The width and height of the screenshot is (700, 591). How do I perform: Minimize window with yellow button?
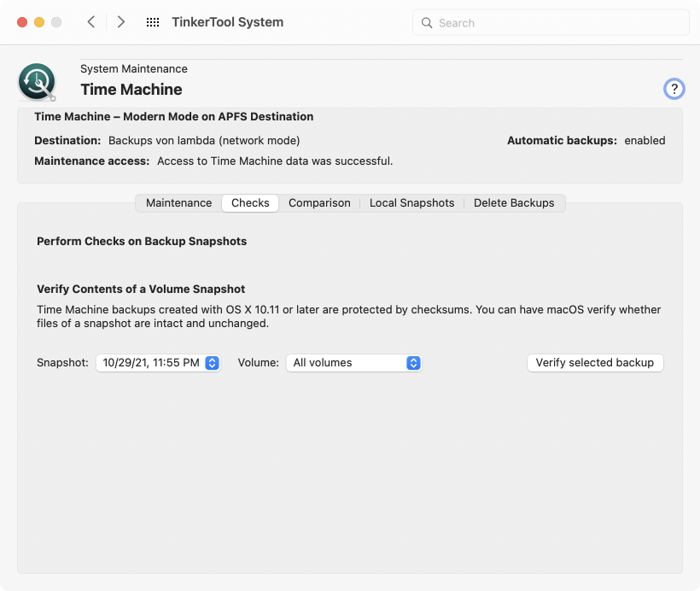pos(39,22)
